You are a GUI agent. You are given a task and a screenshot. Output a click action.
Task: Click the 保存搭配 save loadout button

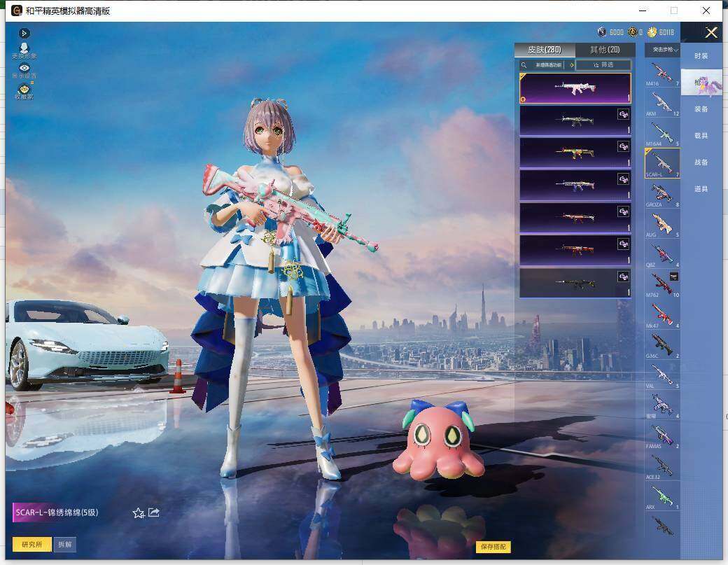[493, 547]
